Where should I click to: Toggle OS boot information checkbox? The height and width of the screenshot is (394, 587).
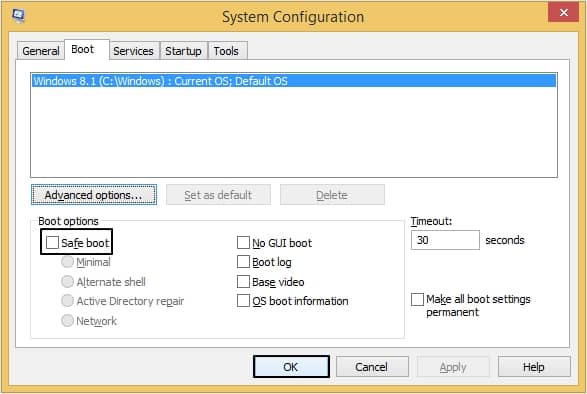click(x=243, y=300)
